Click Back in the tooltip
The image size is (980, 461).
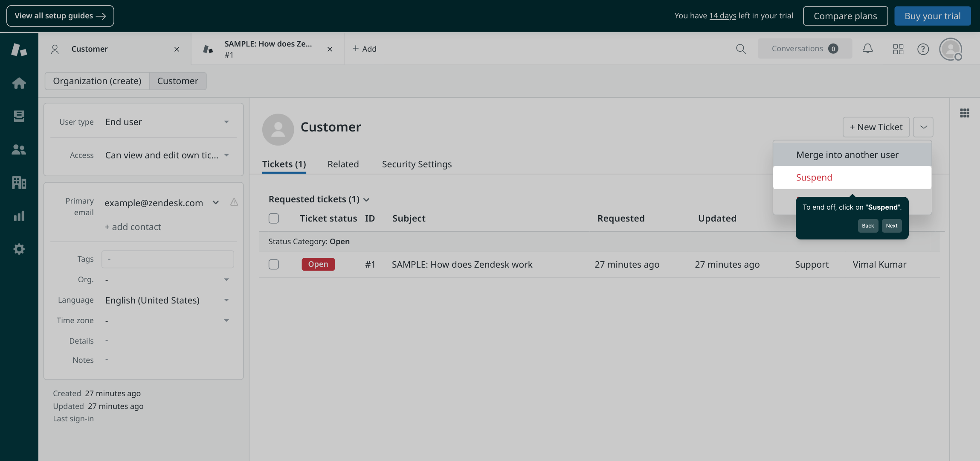tap(868, 226)
